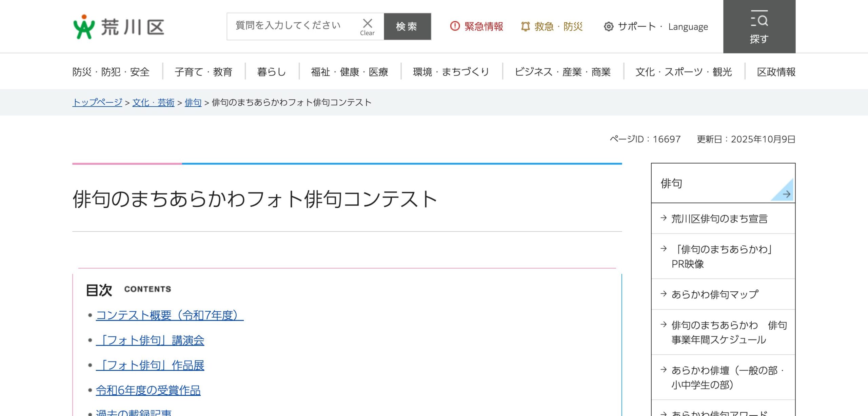
Task: Click the サポート gear icon
Action: [609, 26]
